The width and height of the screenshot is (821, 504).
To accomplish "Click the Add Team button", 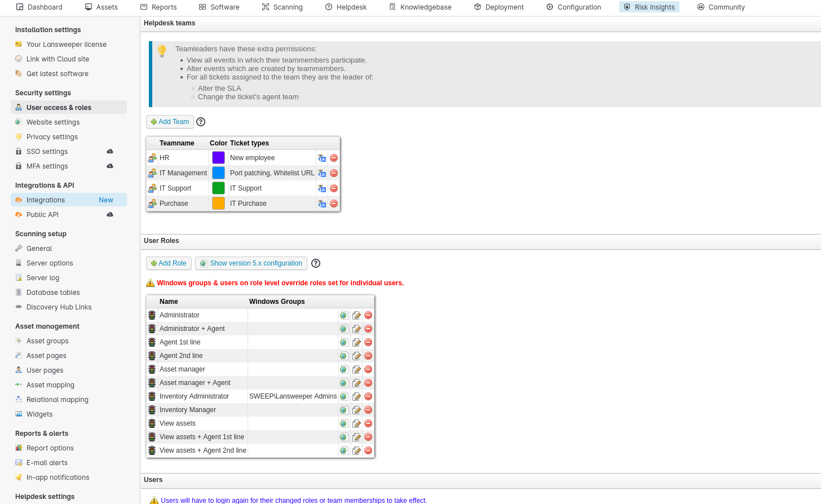I will coord(170,122).
